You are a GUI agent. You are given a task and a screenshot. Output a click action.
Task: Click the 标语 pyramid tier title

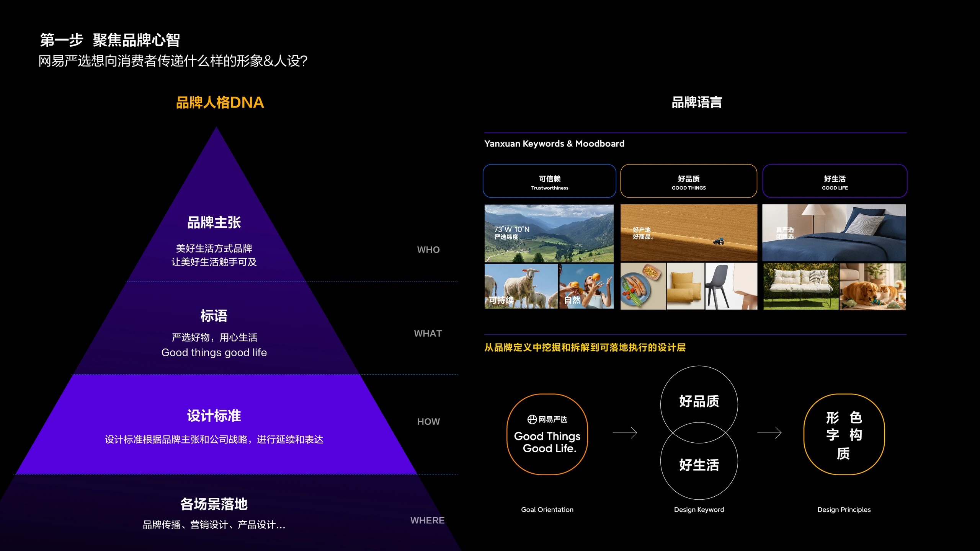pos(214,316)
